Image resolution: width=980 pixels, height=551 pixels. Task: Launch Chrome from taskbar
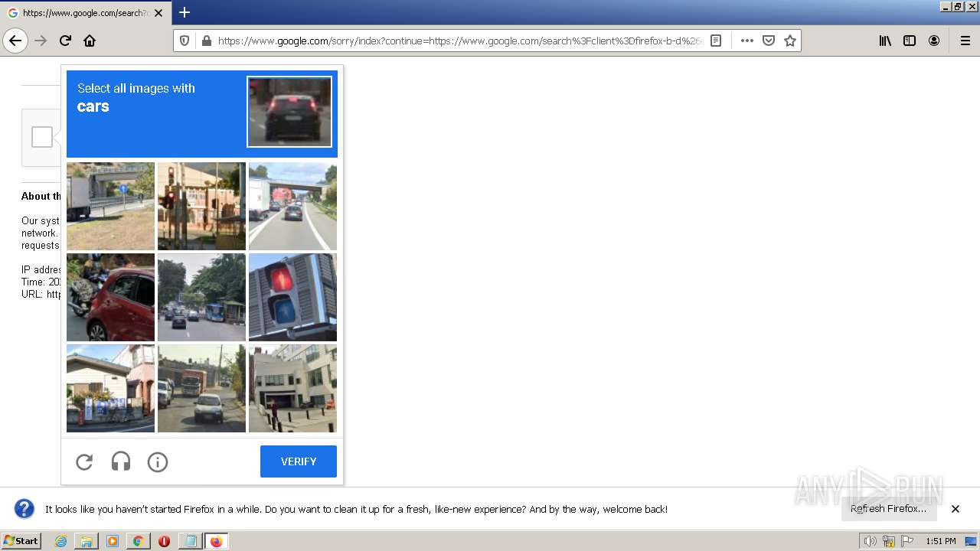click(x=138, y=541)
